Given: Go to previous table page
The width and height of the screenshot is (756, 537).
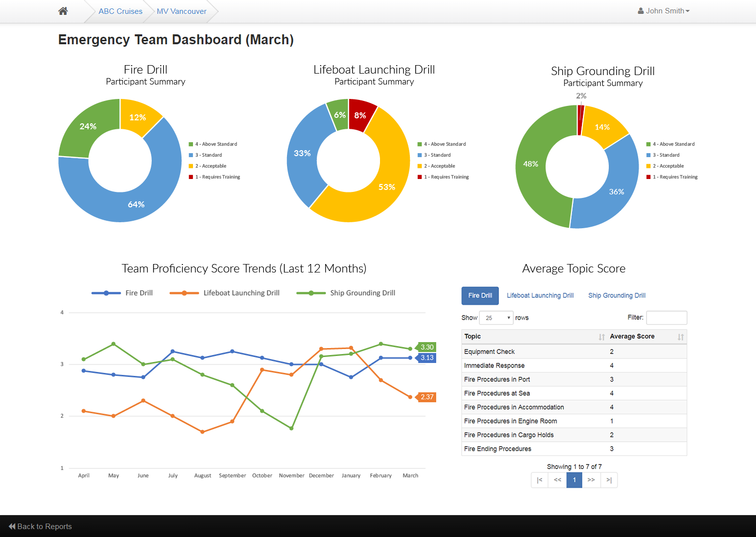Looking at the screenshot, I should [558, 480].
